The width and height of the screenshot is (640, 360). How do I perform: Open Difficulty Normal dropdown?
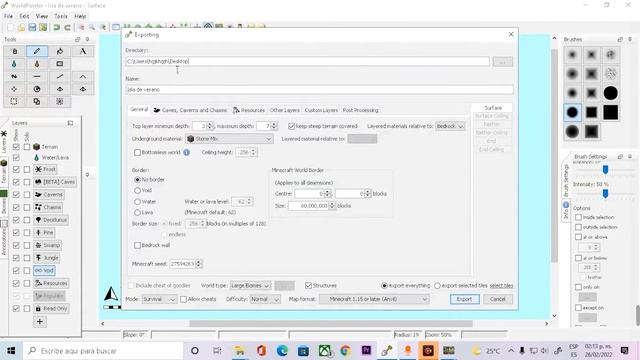[265, 299]
